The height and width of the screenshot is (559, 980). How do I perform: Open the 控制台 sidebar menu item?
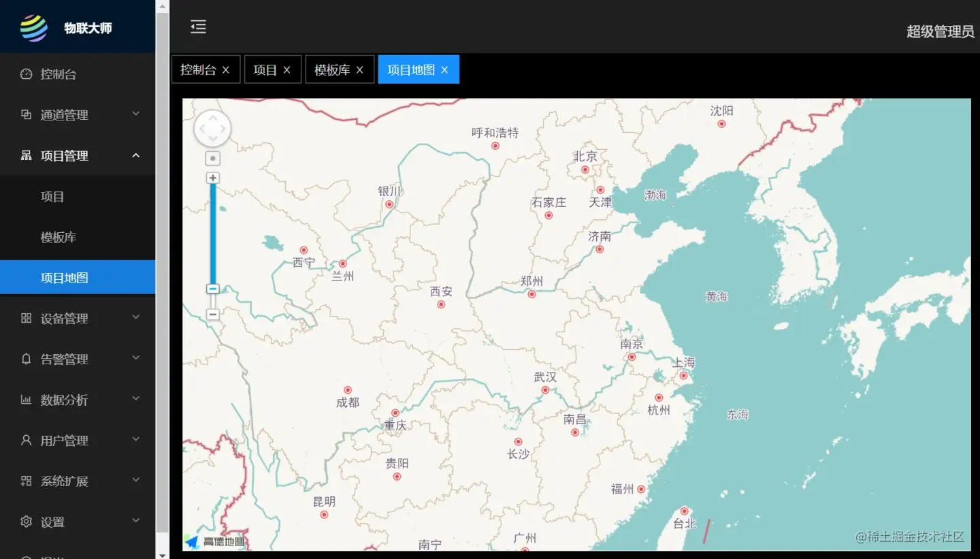point(78,74)
